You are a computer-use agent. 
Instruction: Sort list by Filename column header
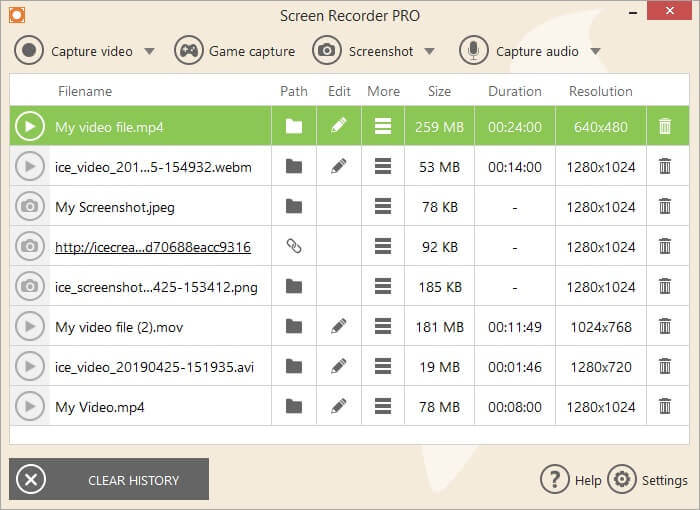85,91
